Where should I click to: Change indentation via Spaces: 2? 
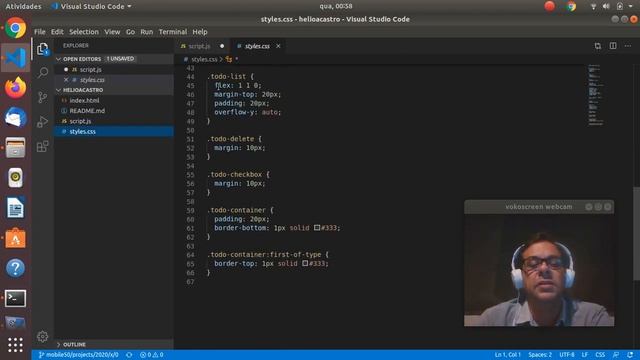click(540, 355)
